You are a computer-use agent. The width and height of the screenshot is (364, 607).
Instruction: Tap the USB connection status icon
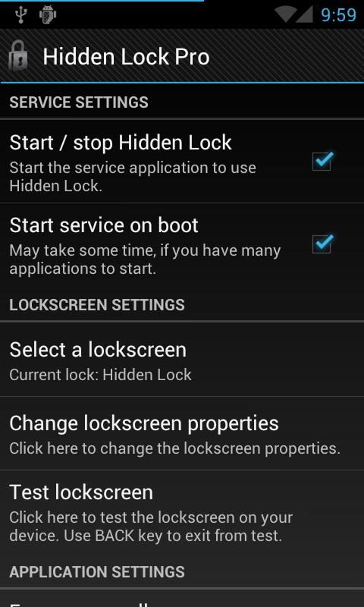pos(20,15)
